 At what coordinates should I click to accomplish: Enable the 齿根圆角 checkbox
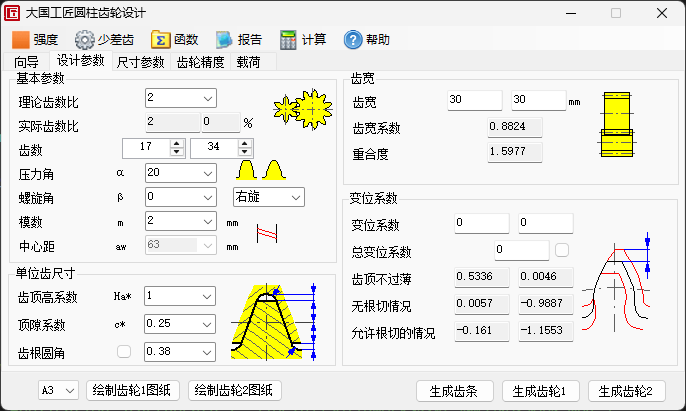[x=125, y=352]
